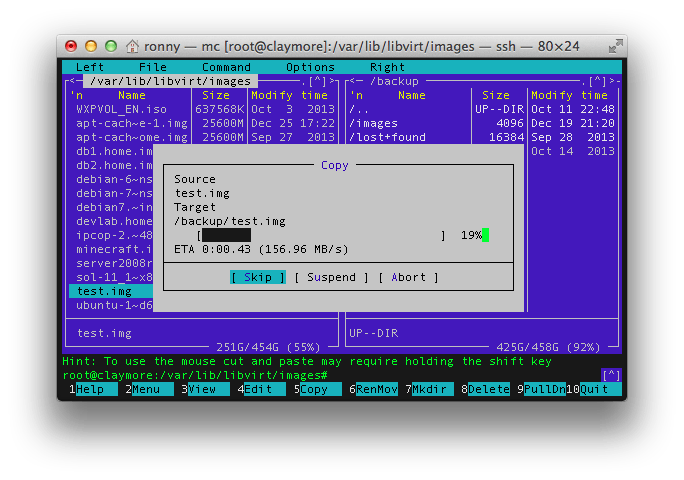Select sol-11_1~x8 file entry
This screenshot has width=684, height=480.
pos(114,277)
